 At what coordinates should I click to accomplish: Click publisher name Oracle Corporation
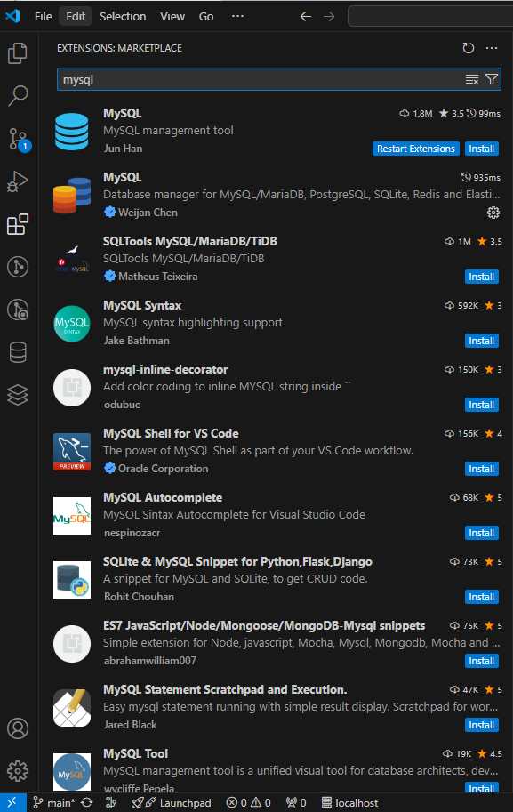[x=163, y=469]
